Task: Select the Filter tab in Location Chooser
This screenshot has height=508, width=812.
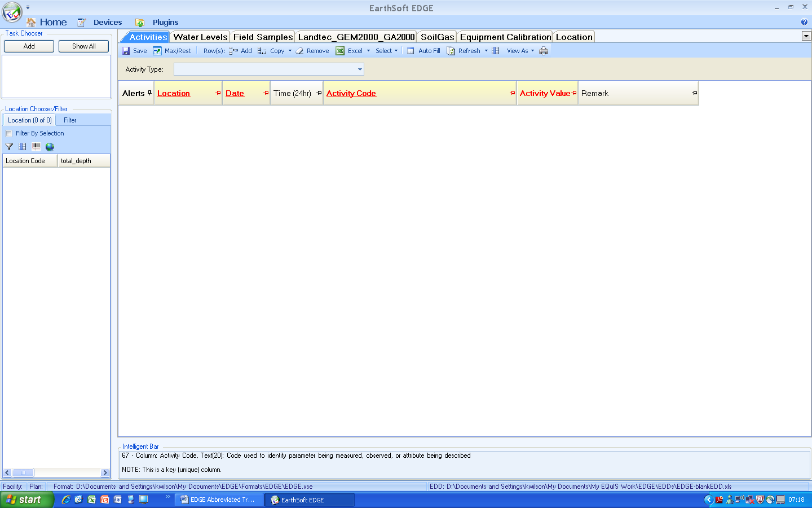Action: (70, 120)
